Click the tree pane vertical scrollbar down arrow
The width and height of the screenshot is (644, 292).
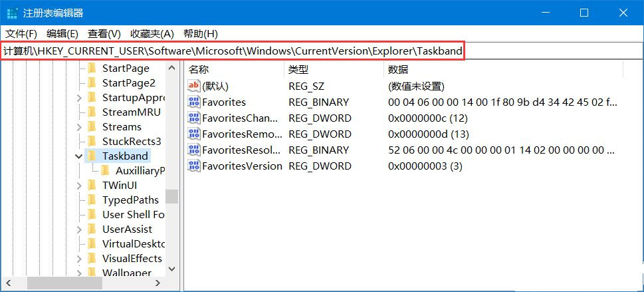tap(171, 269)
